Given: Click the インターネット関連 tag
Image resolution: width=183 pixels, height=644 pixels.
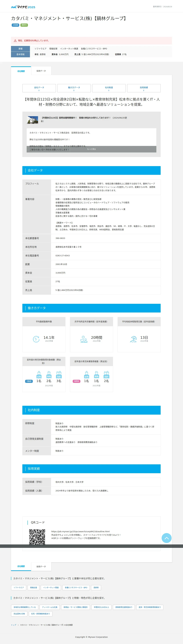Looking at the screenshot, I should tap(51, 588).
